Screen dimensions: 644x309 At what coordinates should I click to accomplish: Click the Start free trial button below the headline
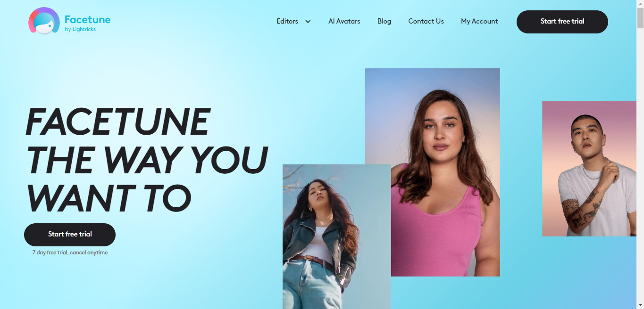[70, 235]
